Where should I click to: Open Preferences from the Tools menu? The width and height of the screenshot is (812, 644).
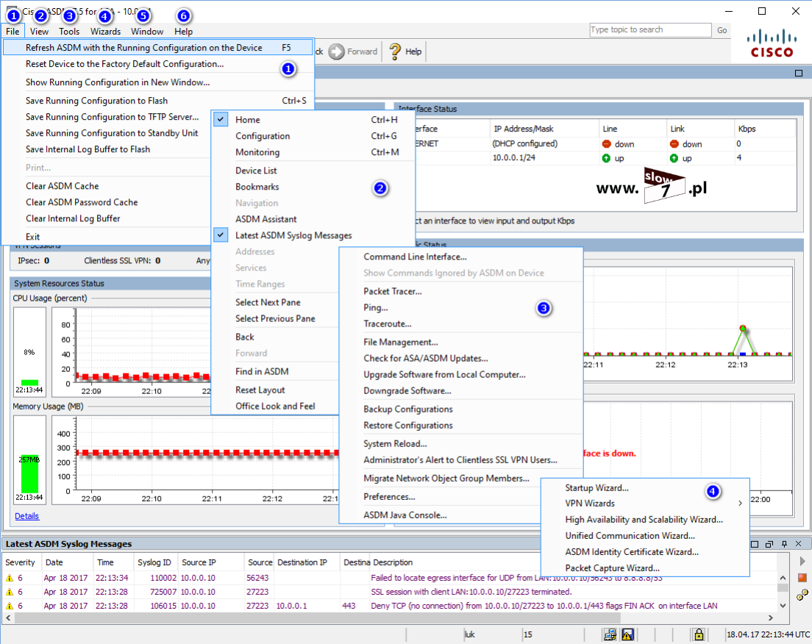point(440,496)
